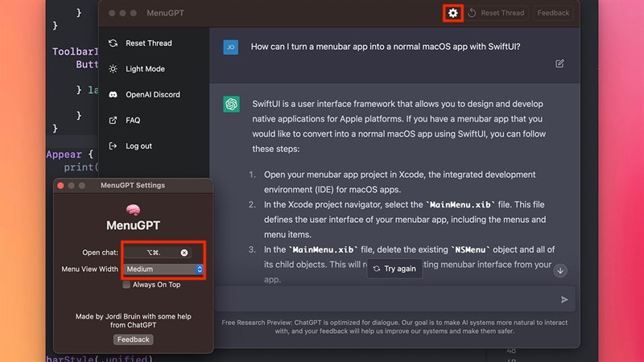Click the "Made by Jordi Bruin" credit text

point(133,320)
